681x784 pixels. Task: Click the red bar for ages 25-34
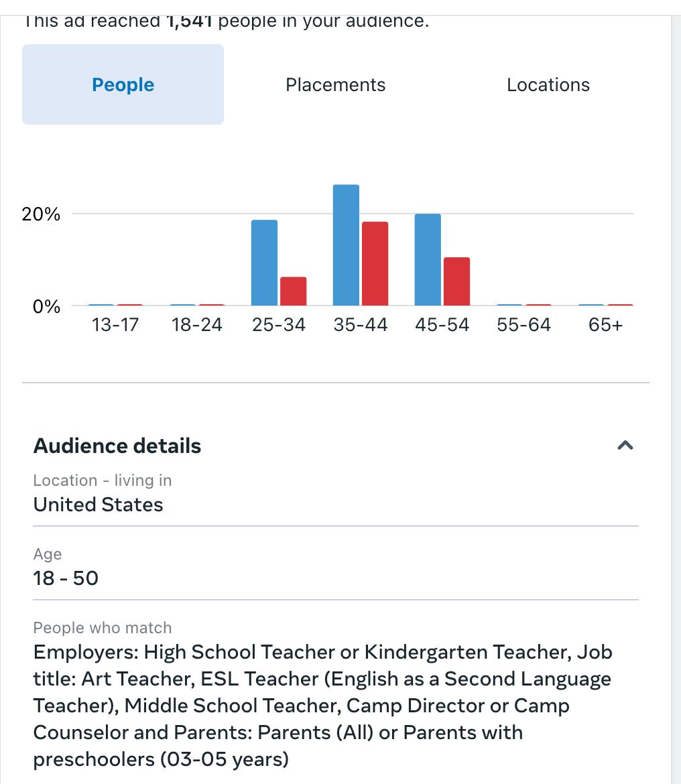[x=293, y=291]
